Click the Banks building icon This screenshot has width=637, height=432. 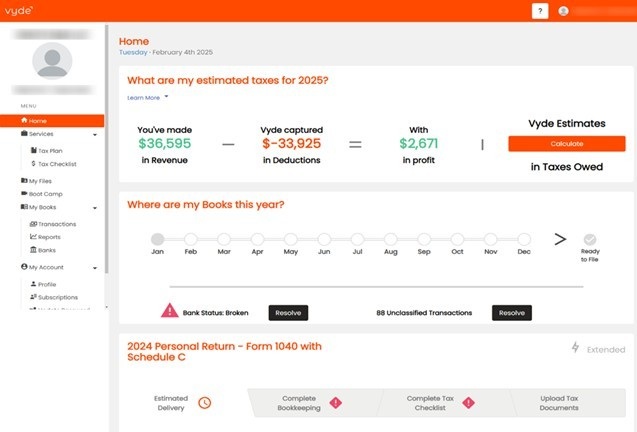point(33,250)
